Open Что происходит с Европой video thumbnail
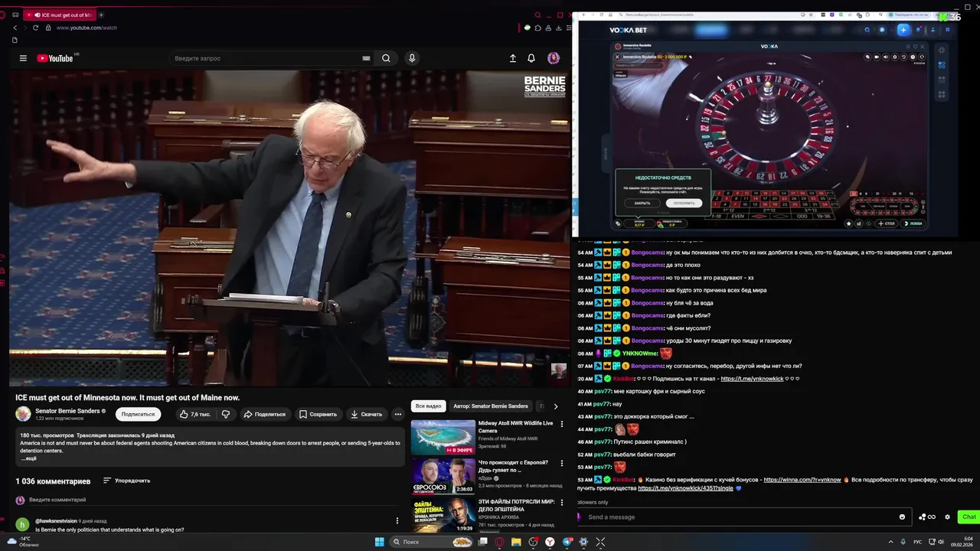This screenshot has width=980, height=551. tap(443, 476)
